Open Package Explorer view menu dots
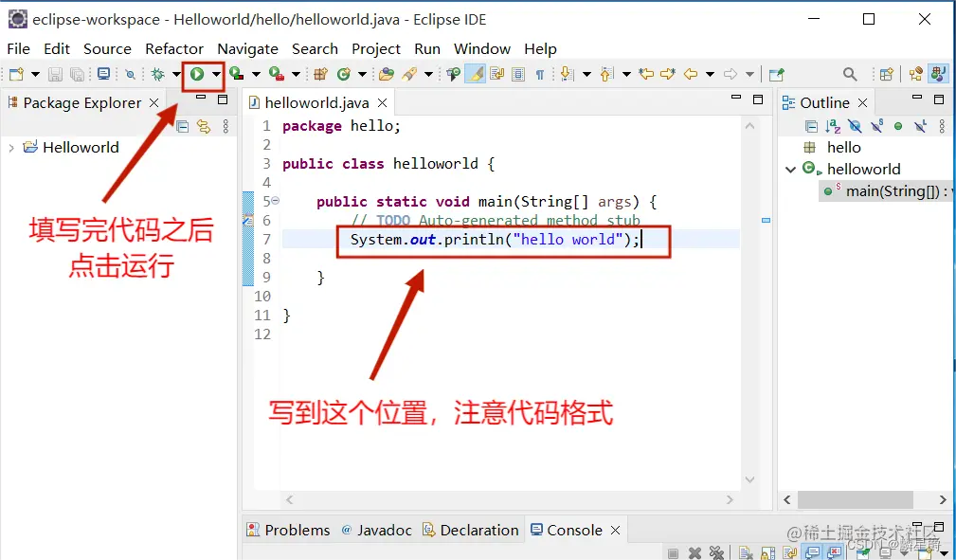Image resolution: width=956 pixels, height=560 pixels. [225, 126]
